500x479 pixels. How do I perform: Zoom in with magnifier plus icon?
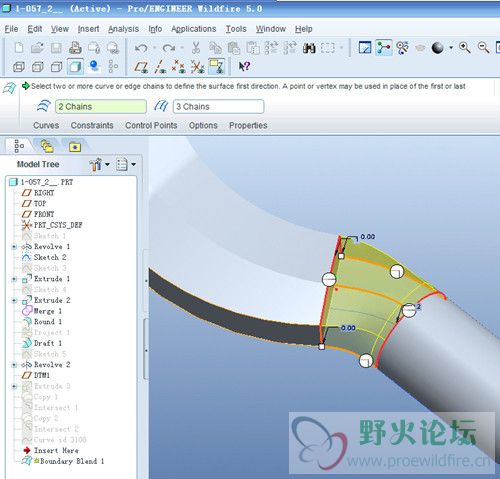click(x=465, y=48)
